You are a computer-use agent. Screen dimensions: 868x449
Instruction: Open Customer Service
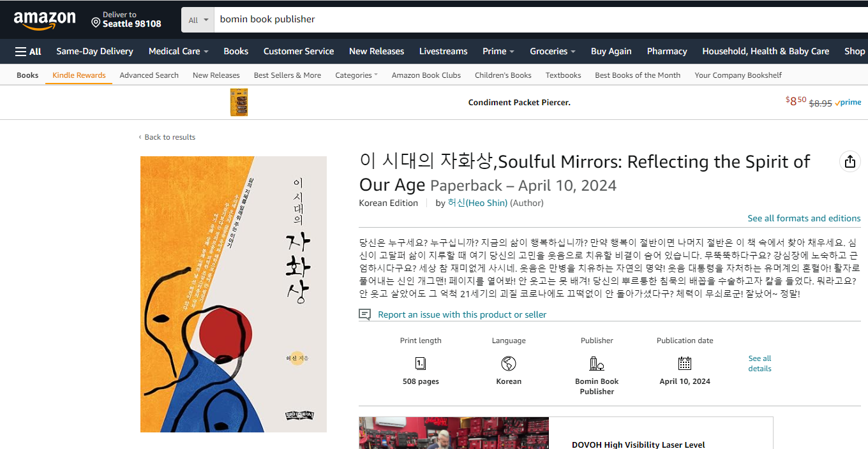click(299, 52)
